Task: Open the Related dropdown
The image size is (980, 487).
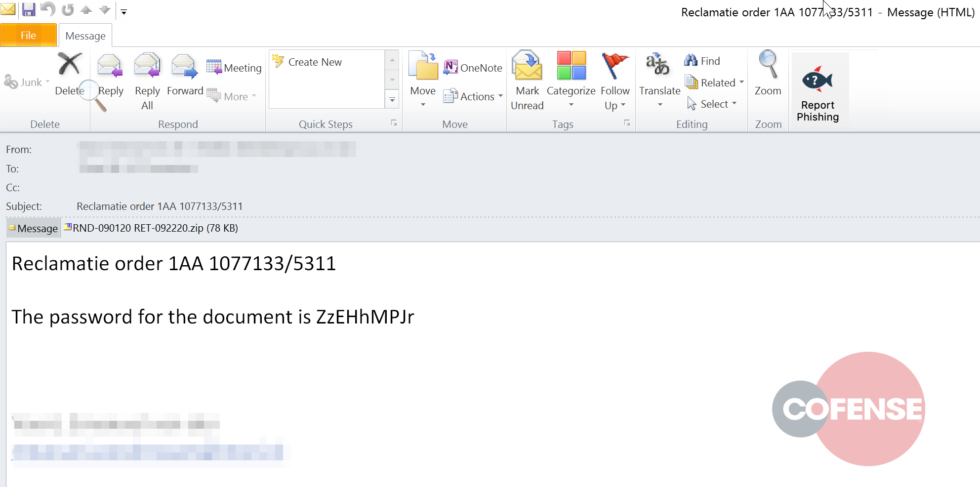Action: (714, 82)
